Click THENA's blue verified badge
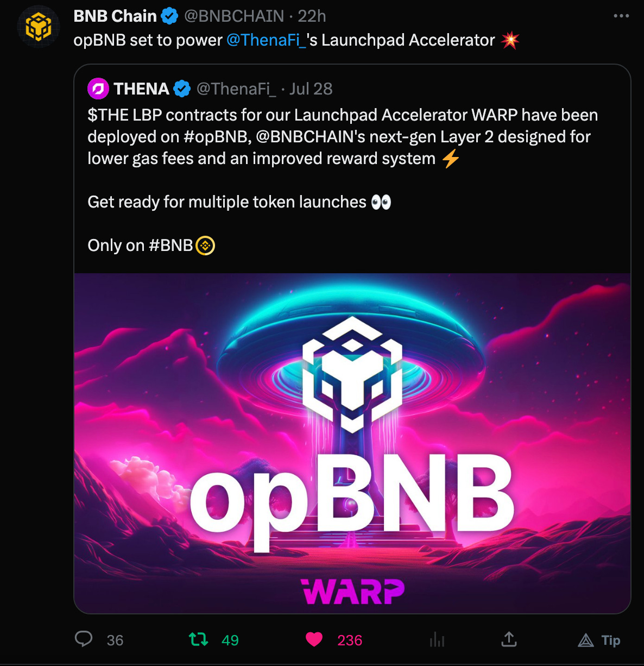Image resolution: width=644 pixels, height=666 pixels. point(182,89)
